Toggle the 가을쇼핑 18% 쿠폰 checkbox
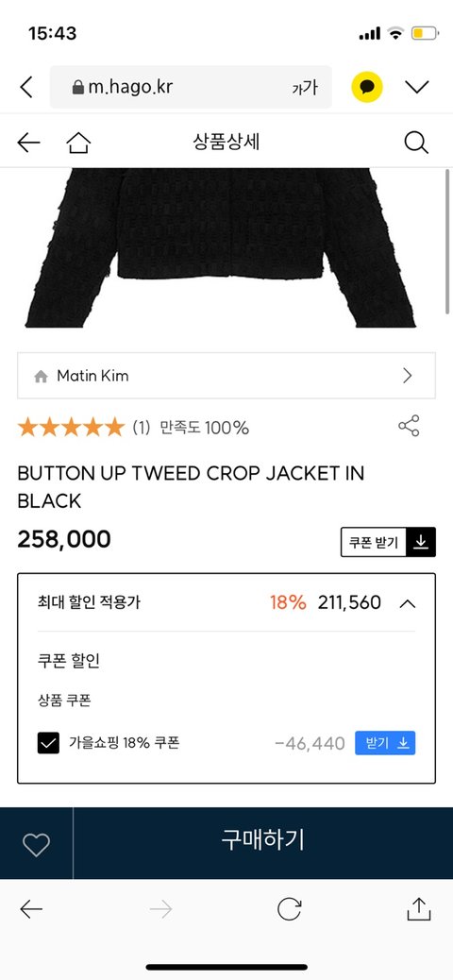The image size is (453, 980). [x=48, y=743]
